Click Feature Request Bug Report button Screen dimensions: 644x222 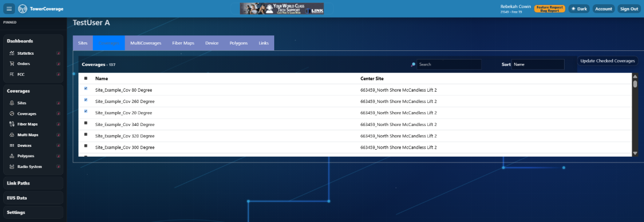(550, 9)
